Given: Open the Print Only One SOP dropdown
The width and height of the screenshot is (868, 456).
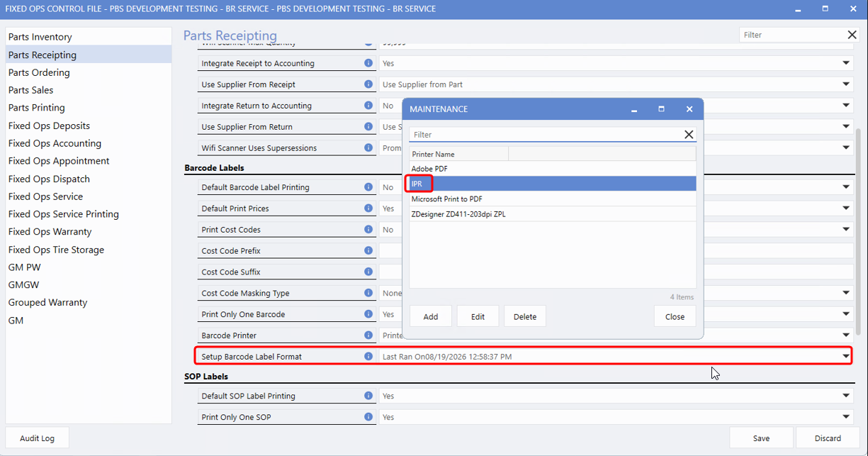Looking at the screenshot, I should [846, 417].
